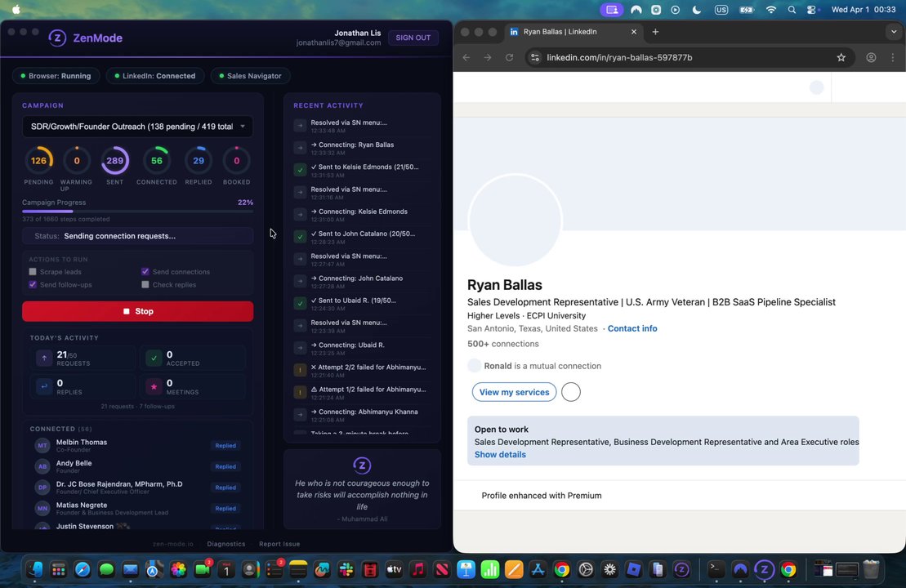Screen dimensions: 906x588
Task: Click the Connected 56 ring gauge
Action: pyautogui.click(x=157, y=161)
